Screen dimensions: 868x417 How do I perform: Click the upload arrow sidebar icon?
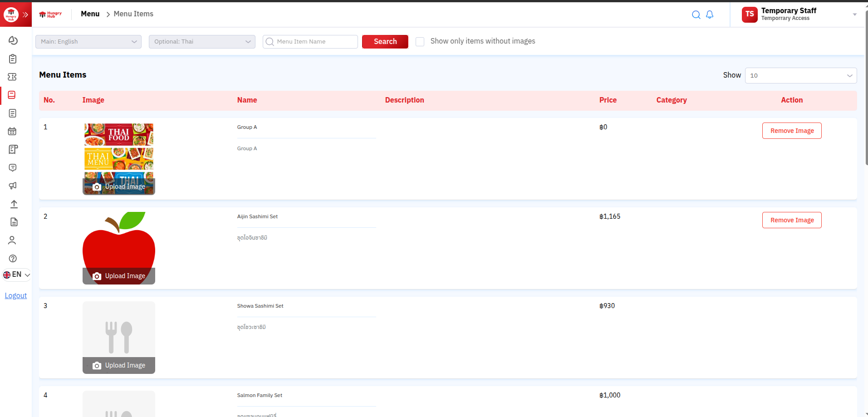(x=14, y=204)
